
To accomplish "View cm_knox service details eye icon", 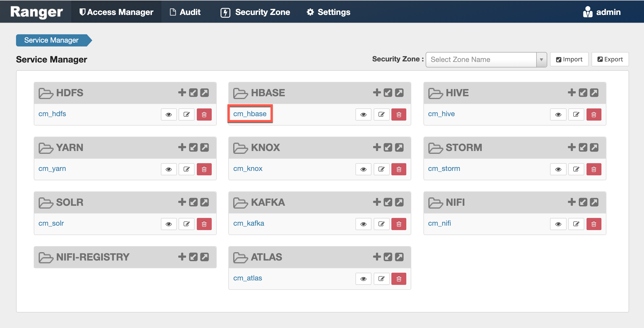I will [x=363, y=169].
